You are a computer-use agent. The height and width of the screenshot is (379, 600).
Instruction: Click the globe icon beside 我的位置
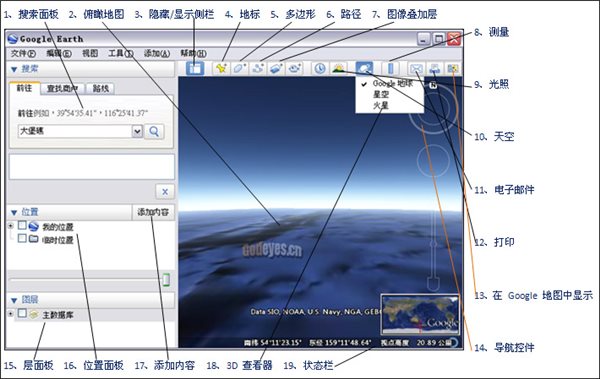33,226
